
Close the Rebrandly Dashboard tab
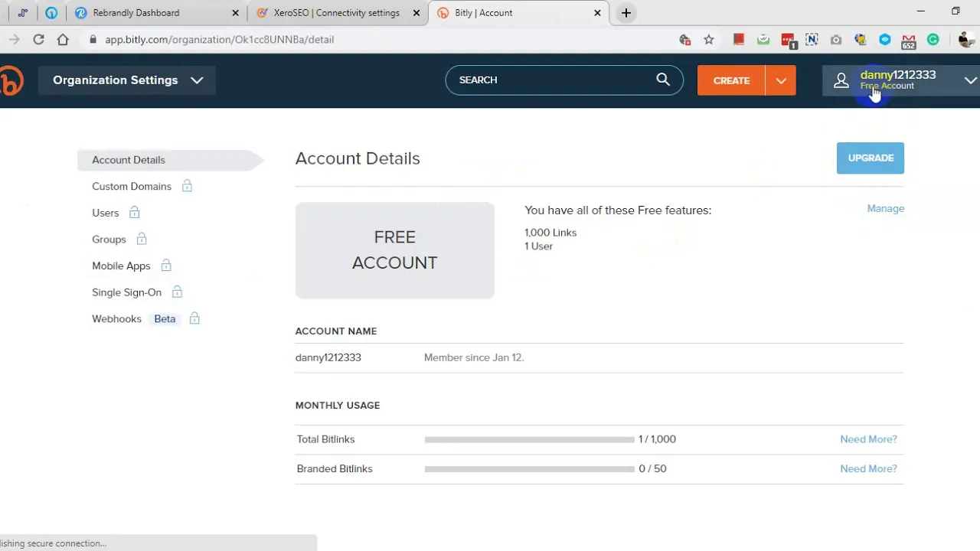point(236,13)
